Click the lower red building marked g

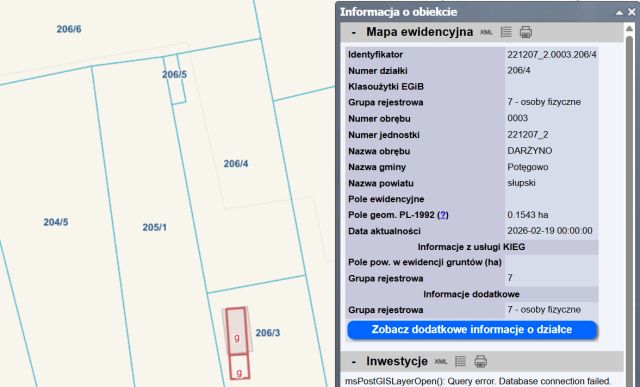tap(239, 367)
